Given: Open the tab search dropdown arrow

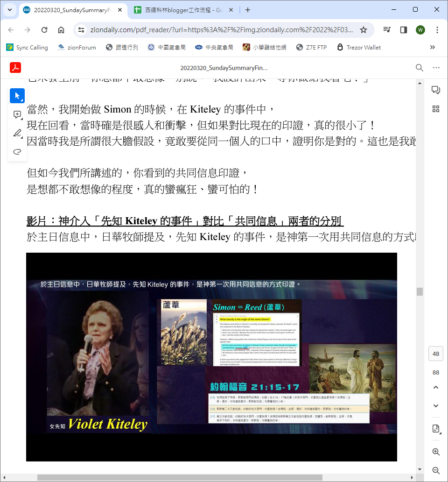Looking at the screenshot, I should click(x=10, y=10).
